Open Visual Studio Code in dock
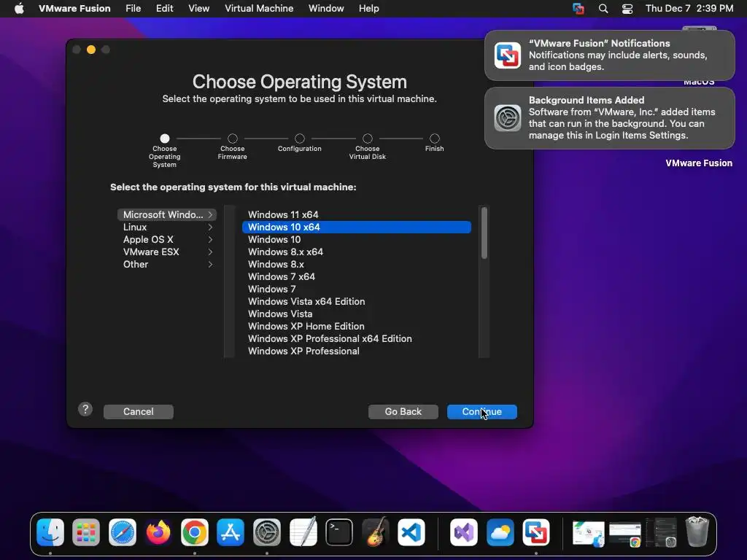The height and width of the screenshot is (560, 747). pyautogui.click(x=411, y=532)
